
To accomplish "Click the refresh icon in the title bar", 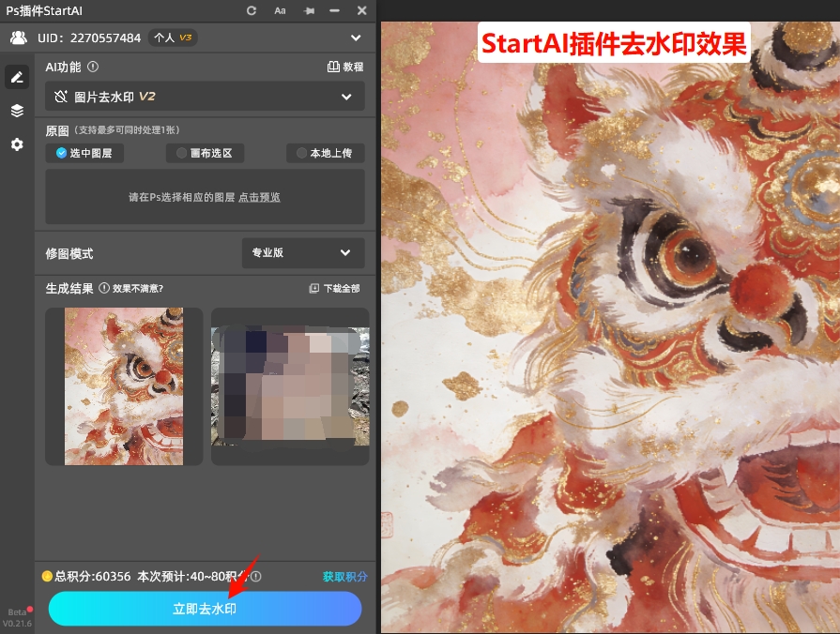I will 251,11.
